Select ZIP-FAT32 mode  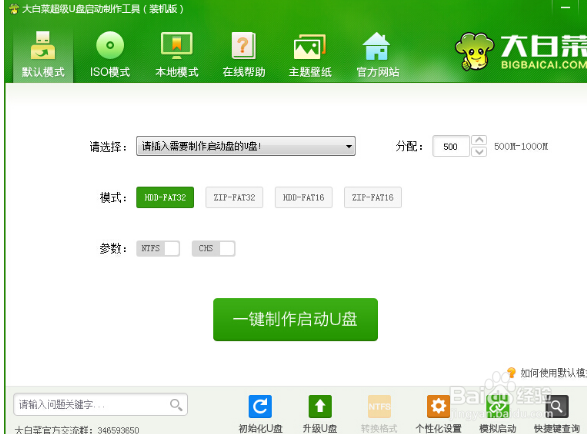coord(234,197)
